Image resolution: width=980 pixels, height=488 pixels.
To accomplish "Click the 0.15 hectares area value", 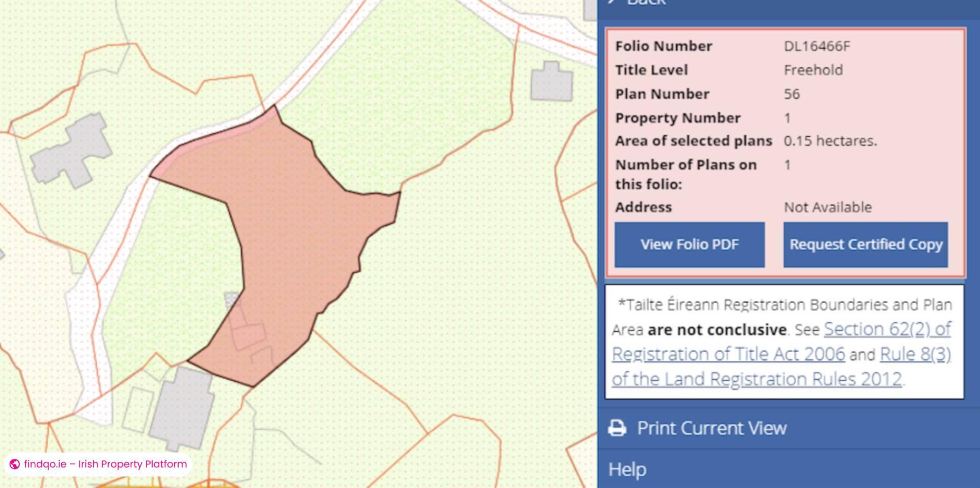I will [830, 141].
